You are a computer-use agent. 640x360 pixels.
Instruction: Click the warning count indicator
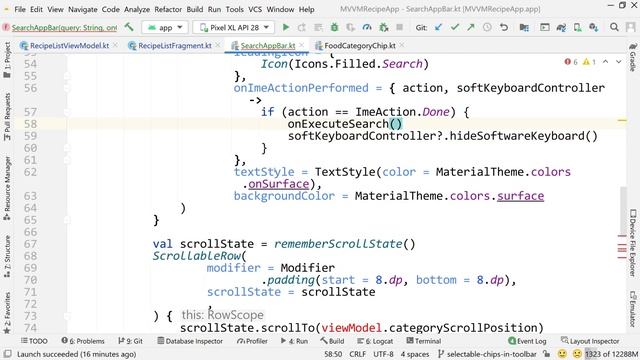pyautogui.click(x=589, y=62)
